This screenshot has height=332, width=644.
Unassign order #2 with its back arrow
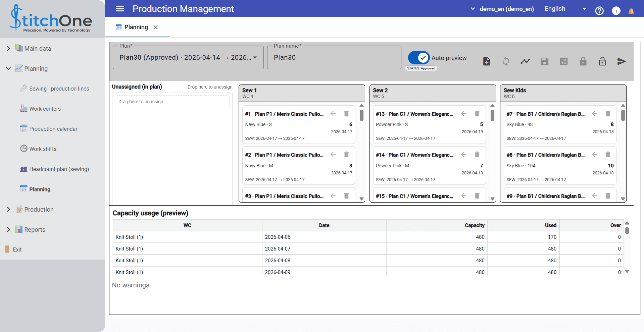tap(333, 155)
